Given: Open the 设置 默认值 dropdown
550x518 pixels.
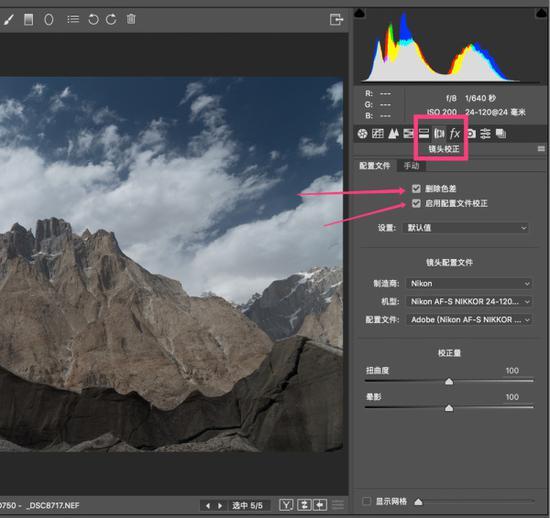Looking at the screenshot, I should click(x=466, y=228).
